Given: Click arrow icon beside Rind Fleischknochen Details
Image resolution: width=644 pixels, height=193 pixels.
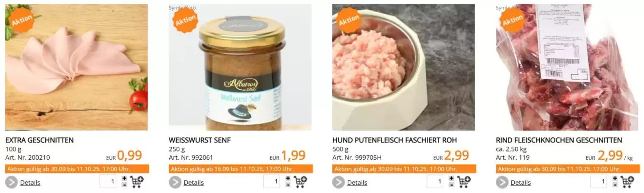Looking at the screenshot, I should point(502,182).
